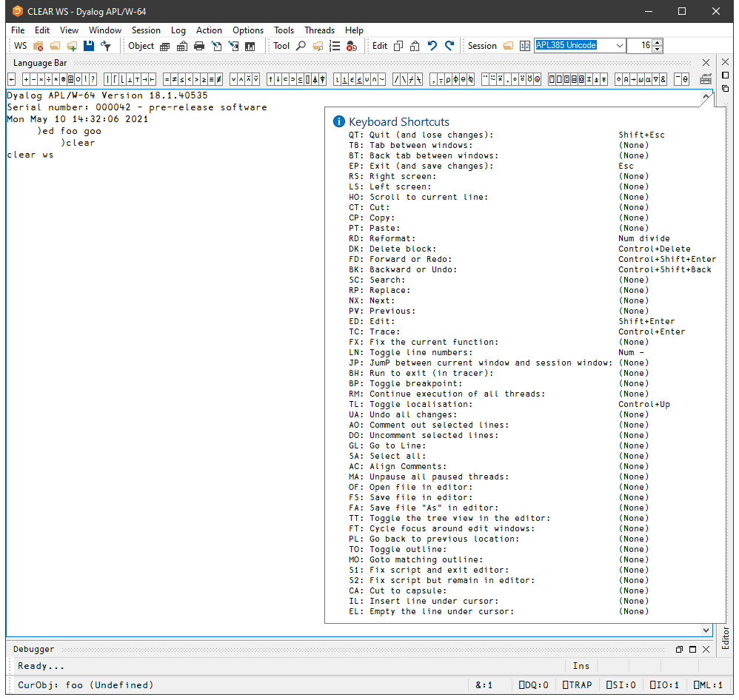
Task: Click the Search magnifier in Tool group
Action: (x=301, y=46)
